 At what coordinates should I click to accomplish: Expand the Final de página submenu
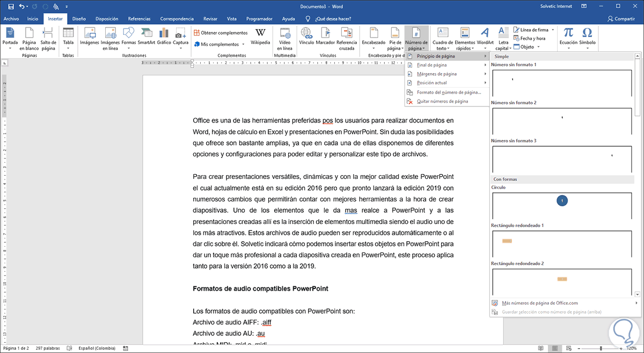pos(447,65)
